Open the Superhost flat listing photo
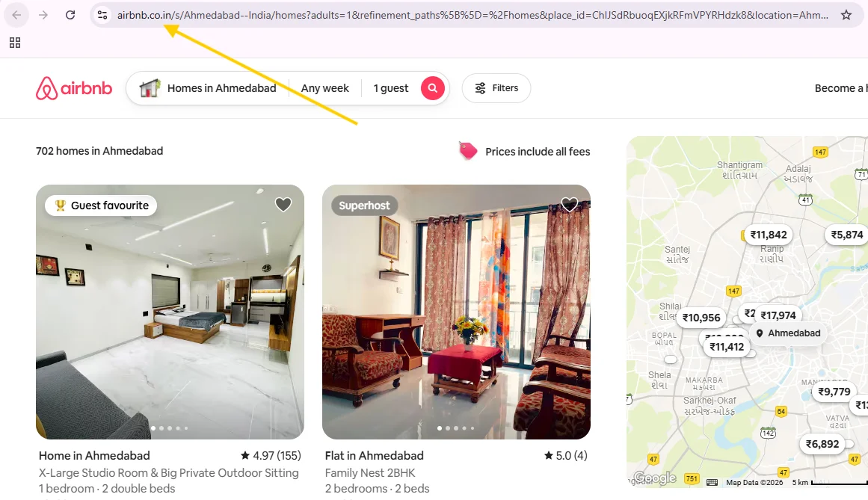Image resolution: width=868 pixels, height=500 pixels. click(x=456, y=312)
